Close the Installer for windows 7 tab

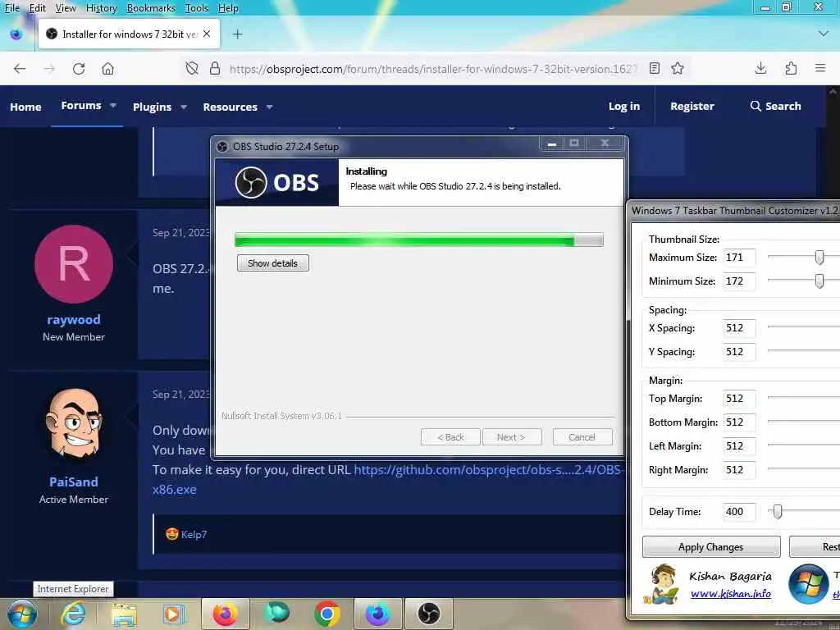pos(207,34)
